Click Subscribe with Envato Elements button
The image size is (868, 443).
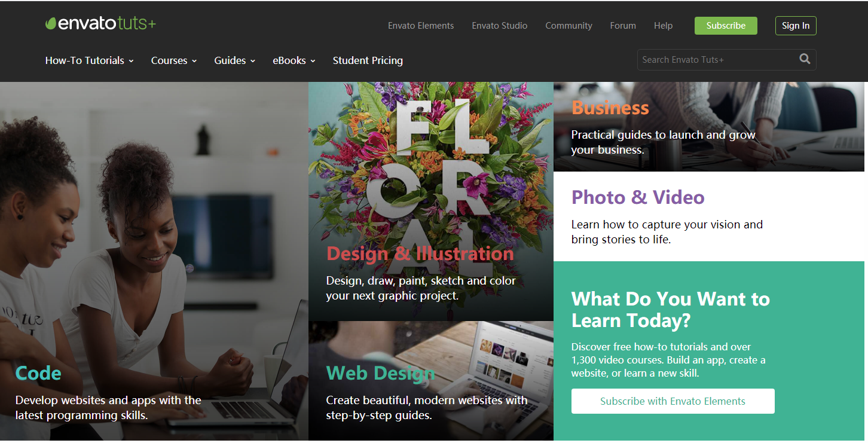pyautogui.click(x=673, y=401)
